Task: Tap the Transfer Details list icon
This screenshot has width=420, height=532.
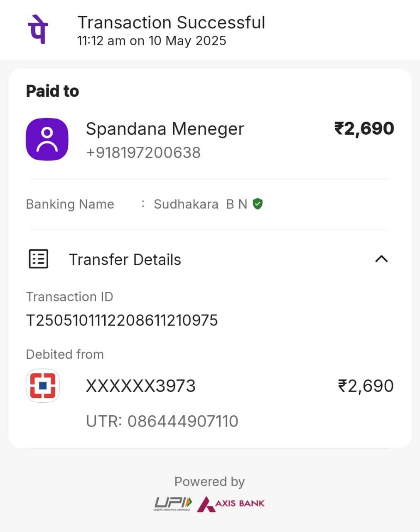Action: pyautogui.click(x=38, y=259)
